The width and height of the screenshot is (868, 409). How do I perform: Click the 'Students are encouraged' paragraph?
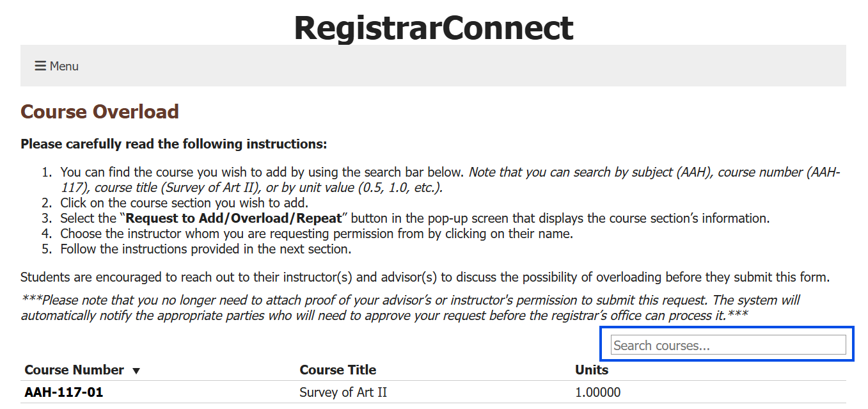(x=425, y=277)
